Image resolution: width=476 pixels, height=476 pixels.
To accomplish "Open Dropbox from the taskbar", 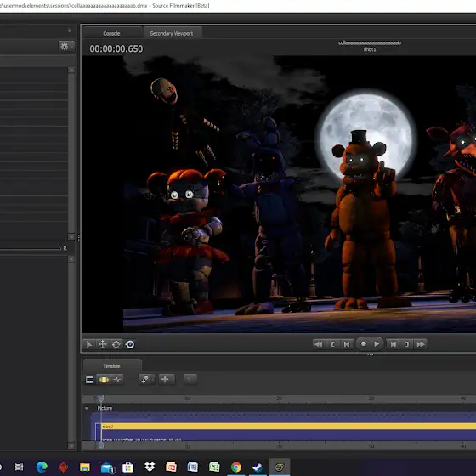I will 150,467.
